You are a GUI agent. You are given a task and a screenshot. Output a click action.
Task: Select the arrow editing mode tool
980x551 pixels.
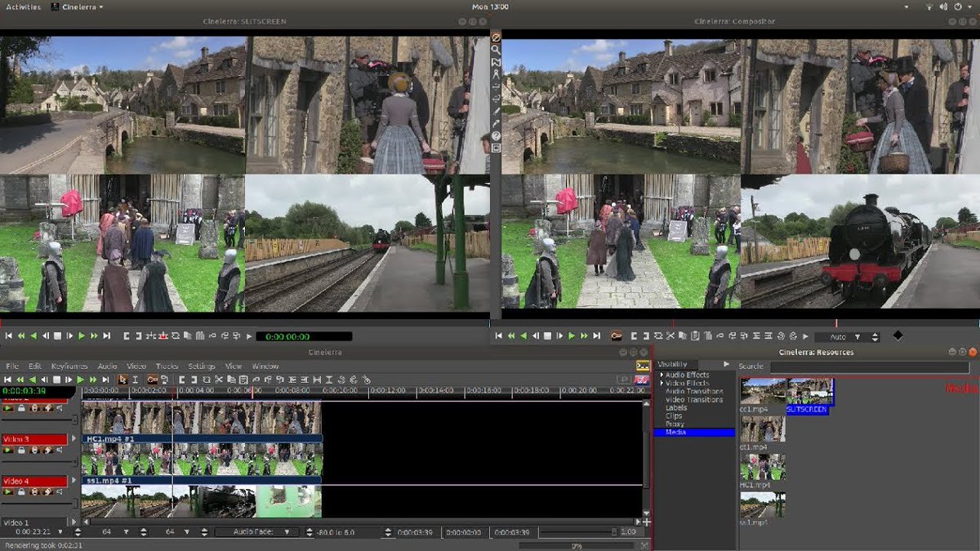tap(122, 380)
